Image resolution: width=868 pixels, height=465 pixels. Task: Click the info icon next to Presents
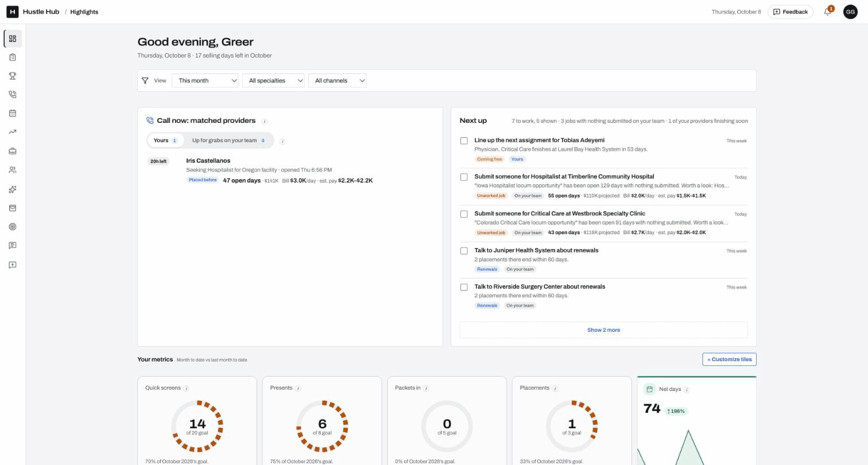(x=298, y=388)
